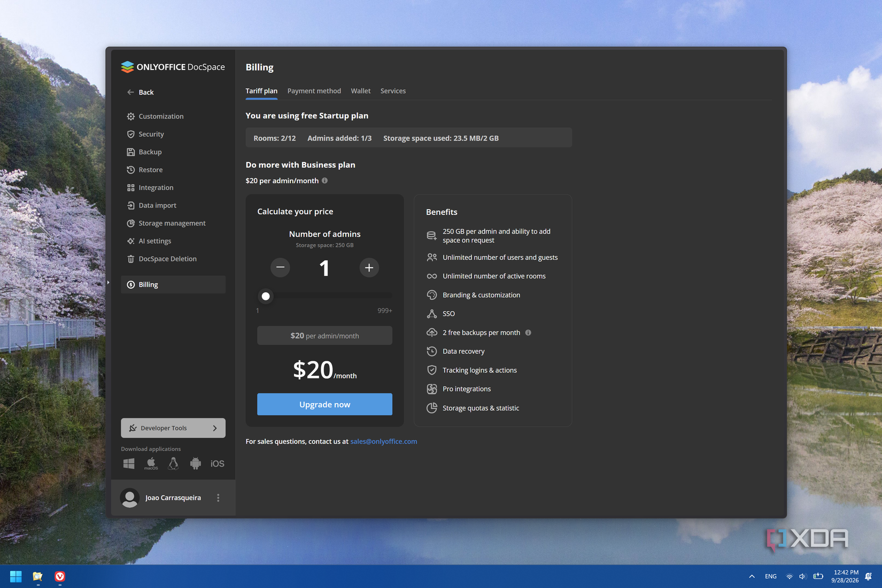882x588 pixels.
Task: Decrease the number of admins
Action: coord(280,267)
